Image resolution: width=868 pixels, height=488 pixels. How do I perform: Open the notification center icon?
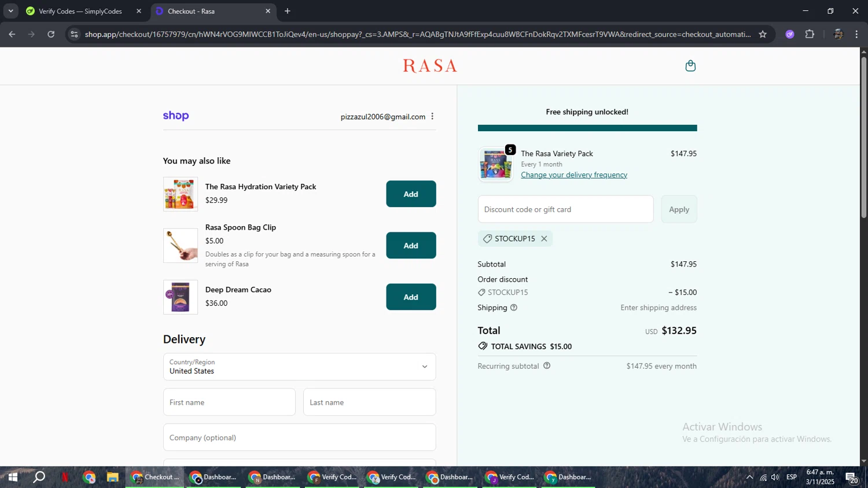click(x=852, y=478)
